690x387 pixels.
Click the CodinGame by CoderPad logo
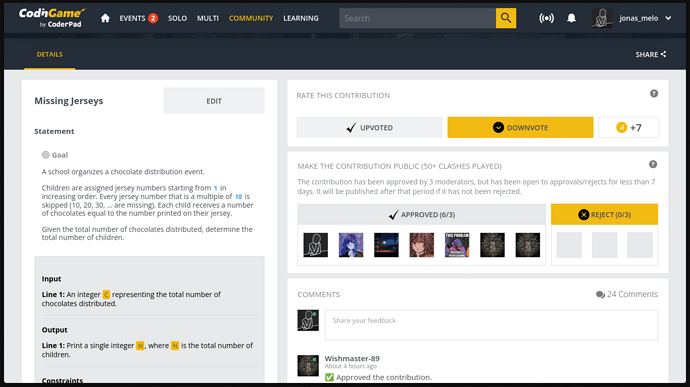point(52,18)
